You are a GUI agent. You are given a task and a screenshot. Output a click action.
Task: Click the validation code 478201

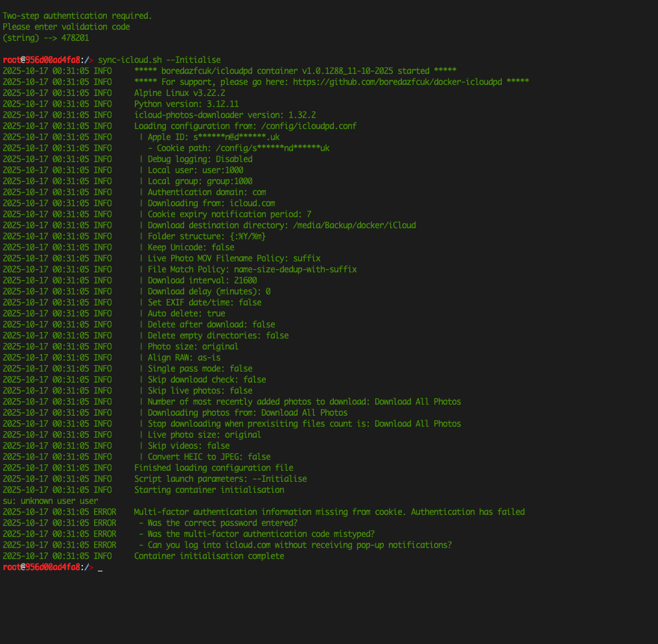click(75, 38)
